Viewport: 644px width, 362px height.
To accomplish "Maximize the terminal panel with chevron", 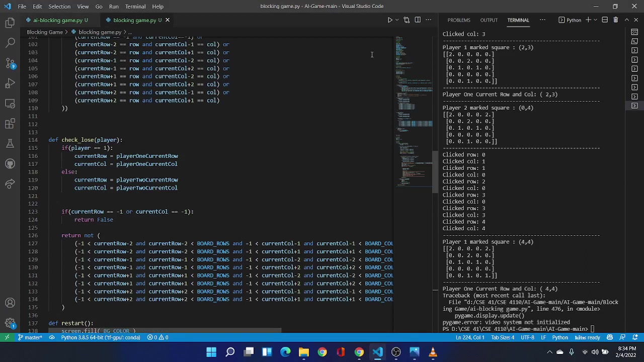I will coord(626,20).
